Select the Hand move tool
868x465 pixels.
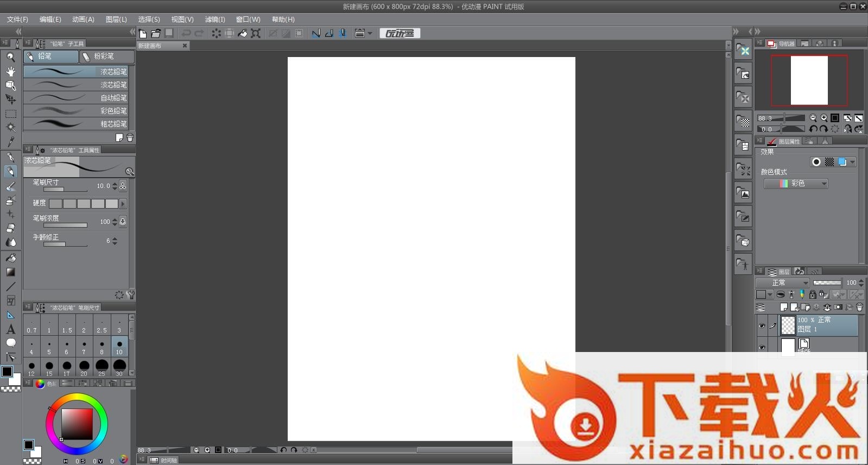pos(10,71)
